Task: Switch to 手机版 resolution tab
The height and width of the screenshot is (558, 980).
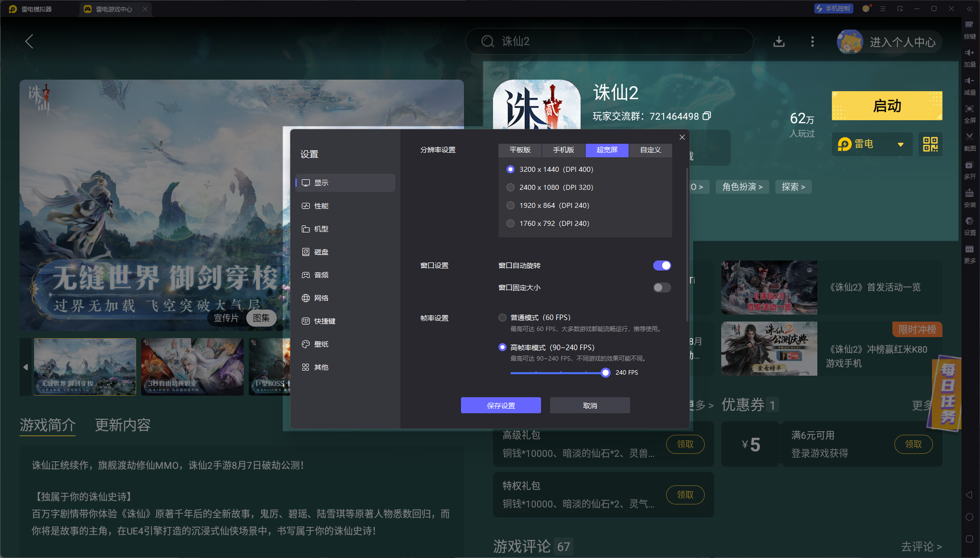Action: 563,150
